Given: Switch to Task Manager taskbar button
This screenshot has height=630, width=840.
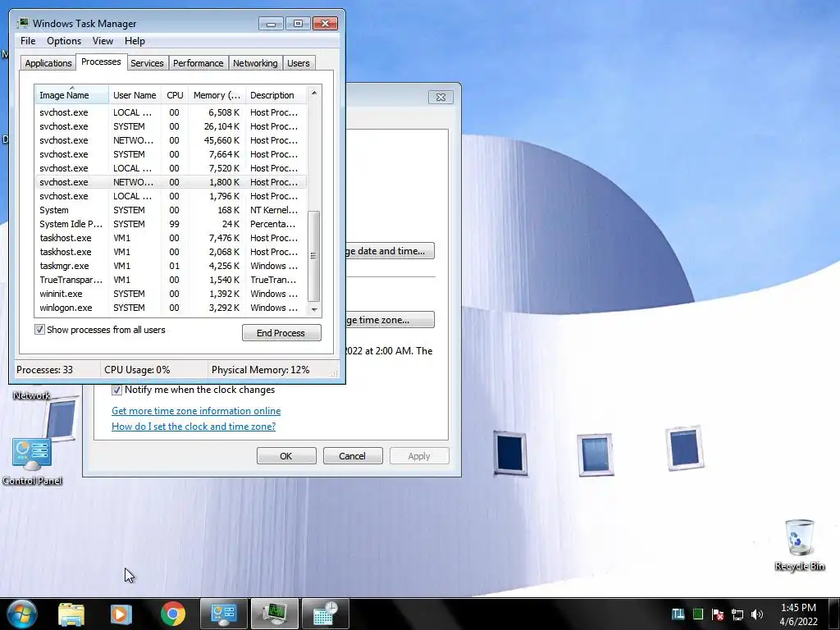Looking at the screenshot, I should (274, 614).
